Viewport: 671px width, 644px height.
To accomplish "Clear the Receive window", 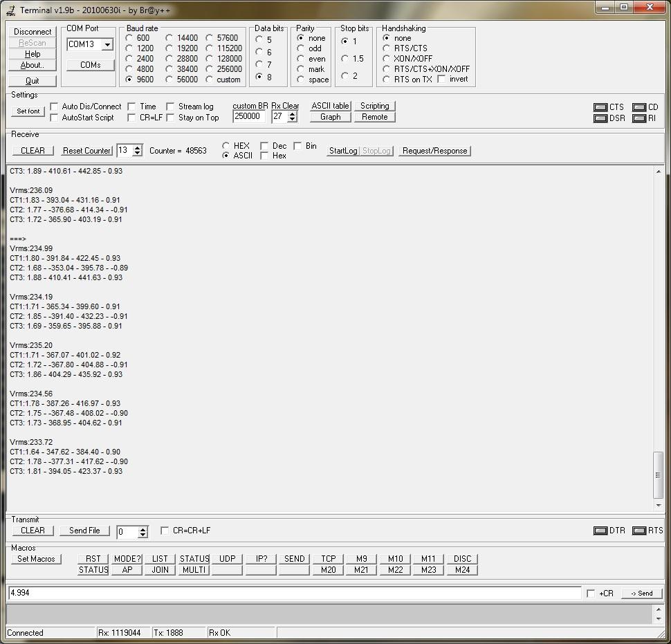I will [x=33, y=151].
